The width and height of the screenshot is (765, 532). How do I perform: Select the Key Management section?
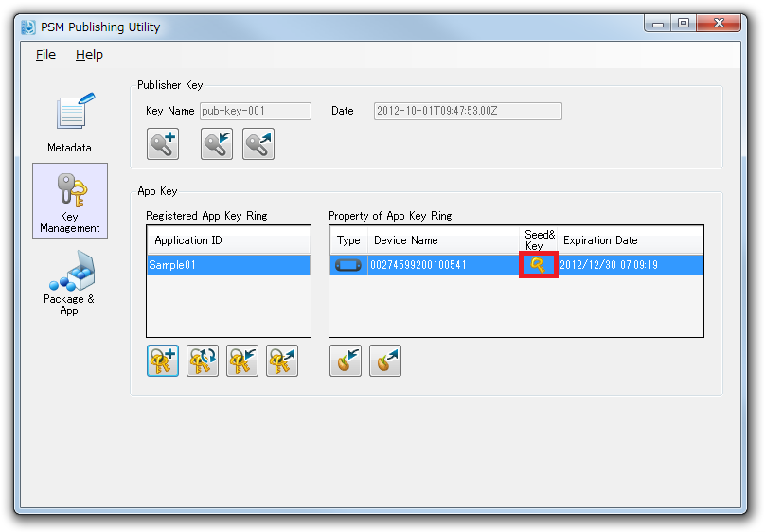pyautogui.click(x=70, y=200)
